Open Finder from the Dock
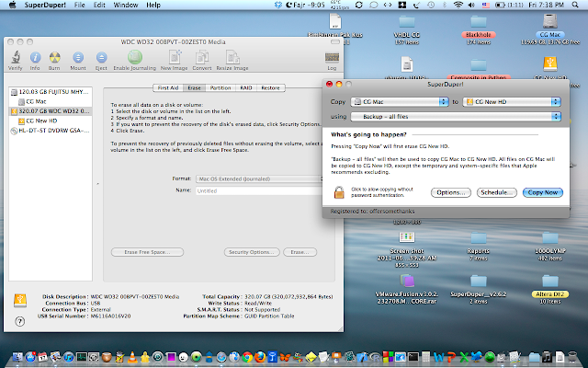Viewport: 588px width, 368px height. [x=17, y=357]
